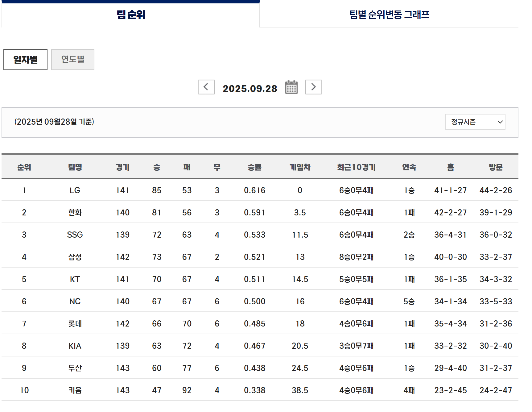Click NC's streak value 5승
The height and width of the screenshot is (412, 532).
[x=409, y=301]
